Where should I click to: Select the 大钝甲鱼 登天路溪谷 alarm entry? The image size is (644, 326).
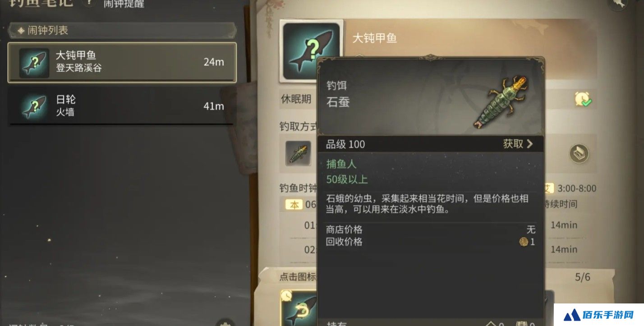click(122, 62)
